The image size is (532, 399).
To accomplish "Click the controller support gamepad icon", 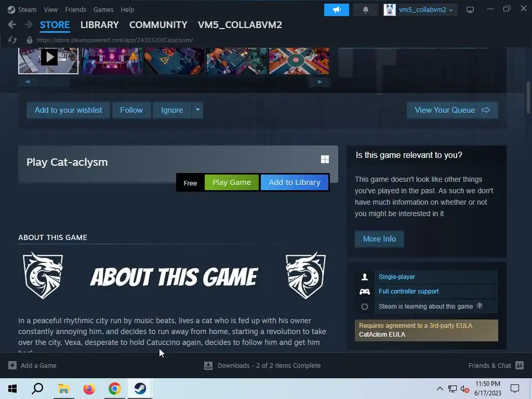I will (365, 291).
